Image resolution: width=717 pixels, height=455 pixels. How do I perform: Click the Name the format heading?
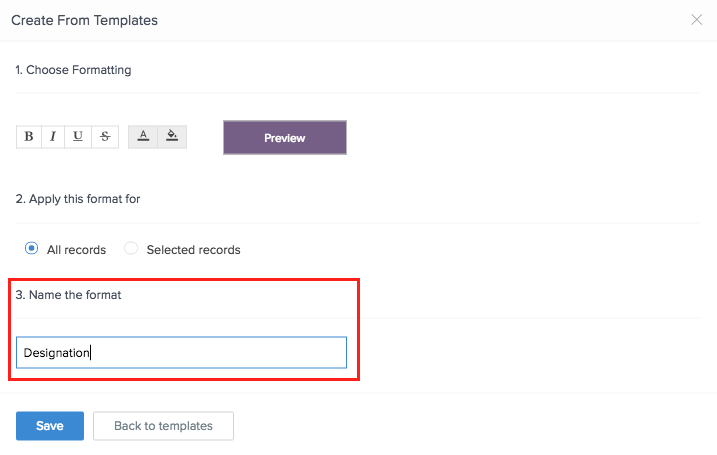click(68, 295)
